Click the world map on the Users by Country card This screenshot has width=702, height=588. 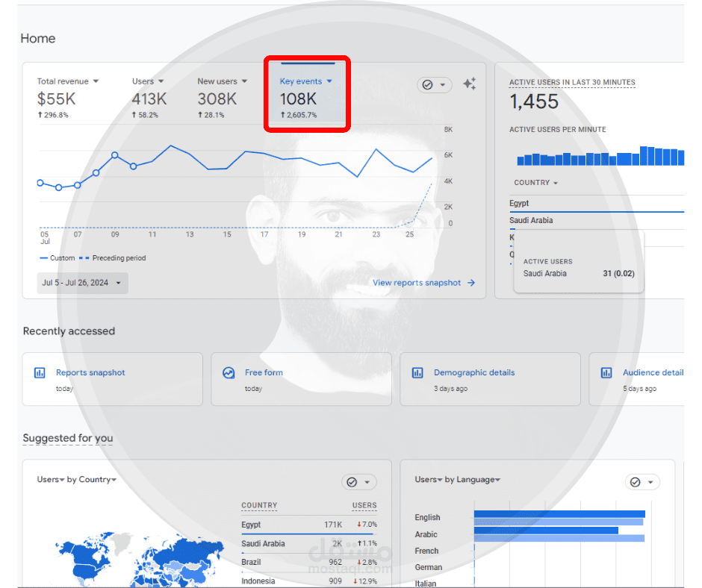[x=139, y=560]
